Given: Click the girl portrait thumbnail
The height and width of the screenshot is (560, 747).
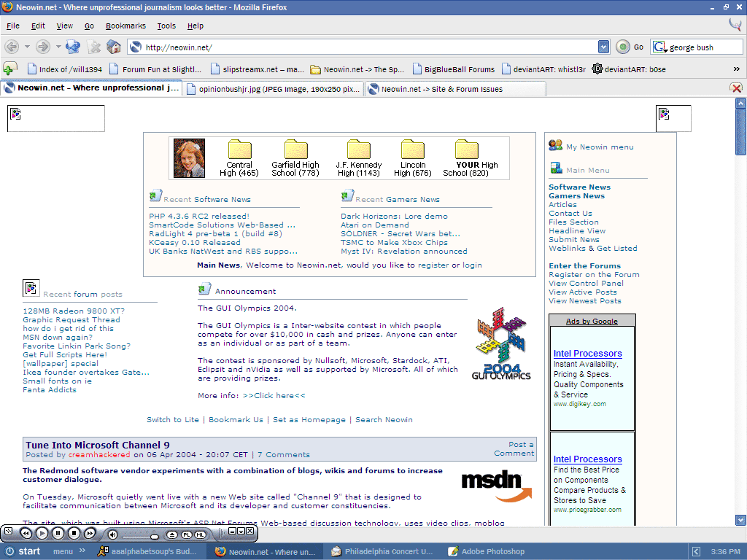Looking at the screenshot, I should [x=189, y=158].
